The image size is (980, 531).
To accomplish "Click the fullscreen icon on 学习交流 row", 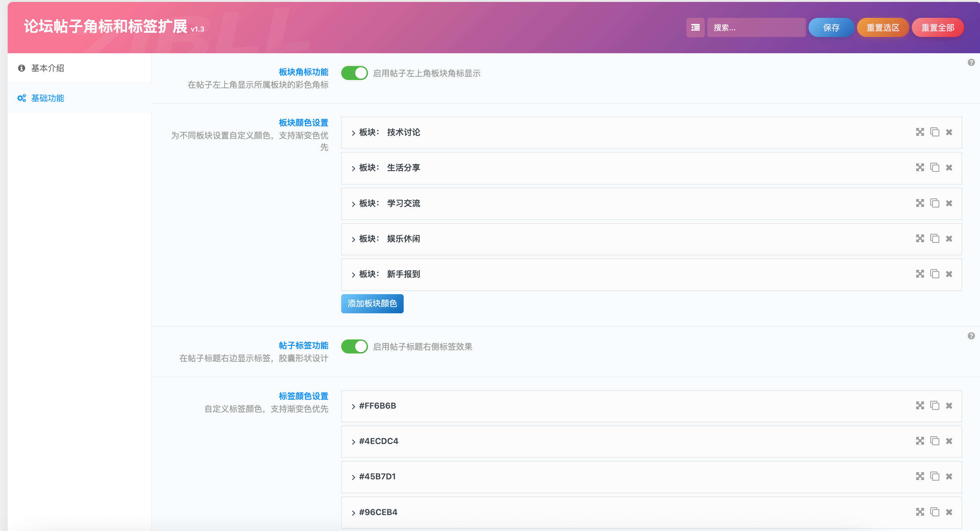I will coord(920,203).
